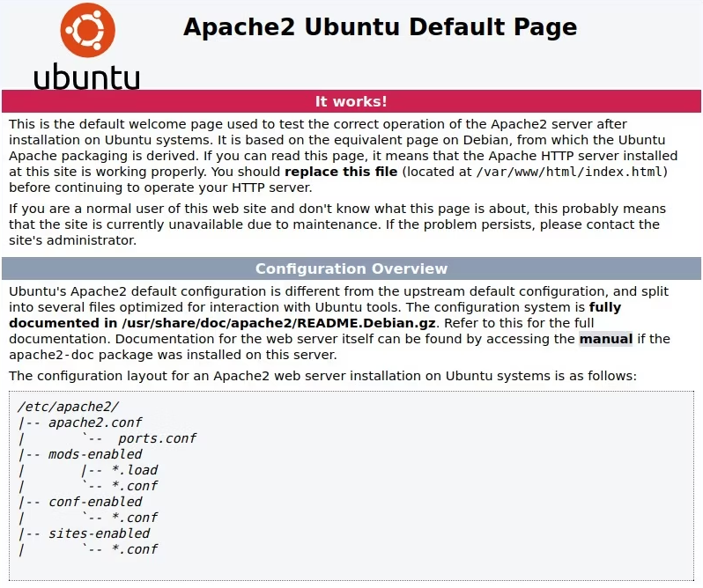Image resolution: width=703 pixels, height=588 pixels.
Task: Click the replace this file bold text
Action: click(341, 172)
